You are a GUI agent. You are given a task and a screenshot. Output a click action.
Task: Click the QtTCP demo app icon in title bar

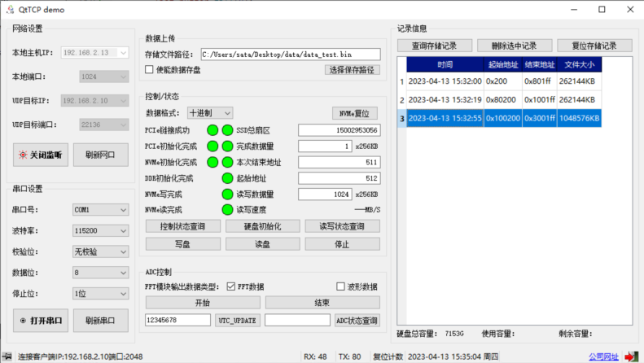pos(11,9)
